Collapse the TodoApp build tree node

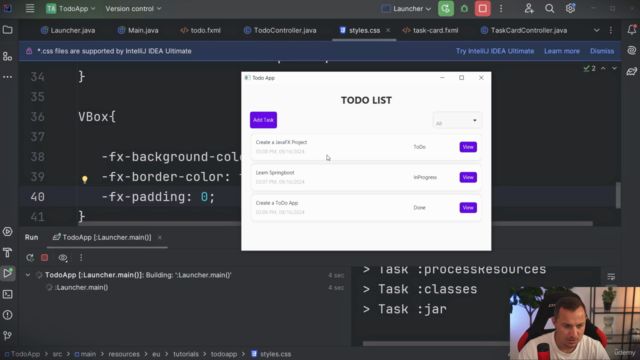pyautogui.click(x=28, y=275)
